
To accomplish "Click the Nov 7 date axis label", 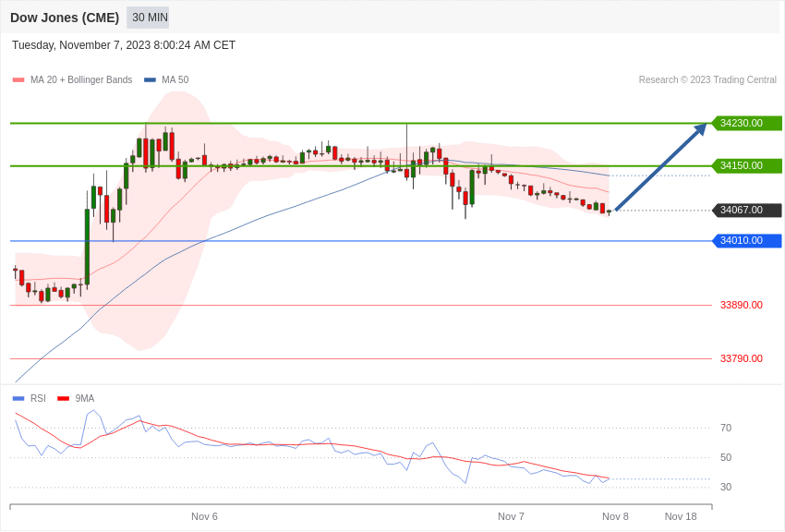I will (x=511, y=517).
